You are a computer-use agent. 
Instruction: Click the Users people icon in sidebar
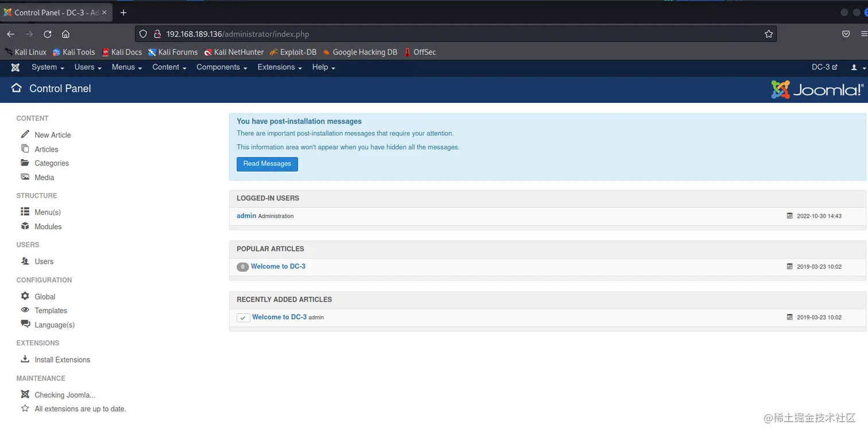25,261
